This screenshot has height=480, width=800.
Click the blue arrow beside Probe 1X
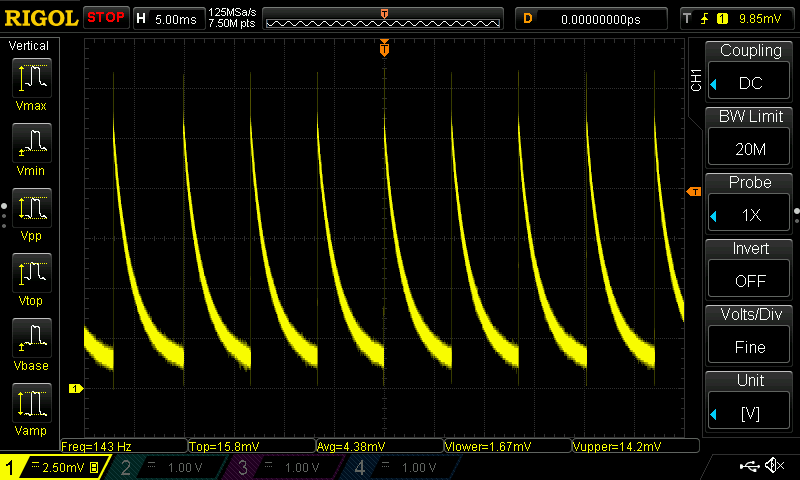714,216
